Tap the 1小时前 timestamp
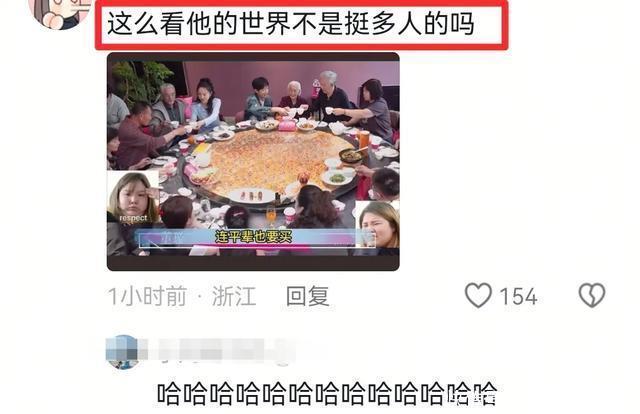 pyautogui.click(x=147, y=296)
